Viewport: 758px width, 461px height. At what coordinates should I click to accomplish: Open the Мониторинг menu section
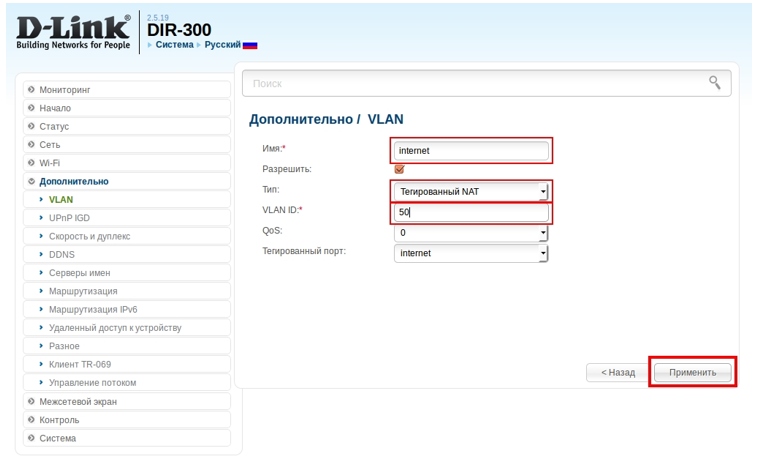click(65, 90)
